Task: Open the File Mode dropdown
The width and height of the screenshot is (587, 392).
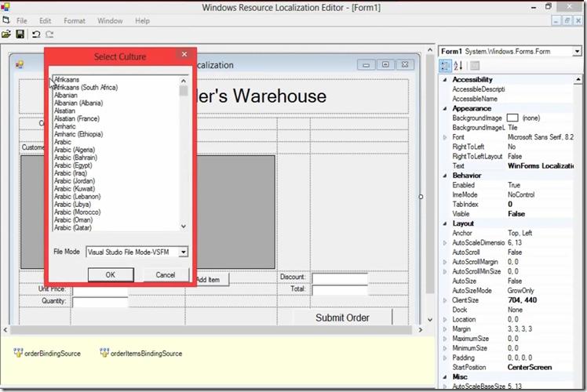Action: (x=183, y=252)
